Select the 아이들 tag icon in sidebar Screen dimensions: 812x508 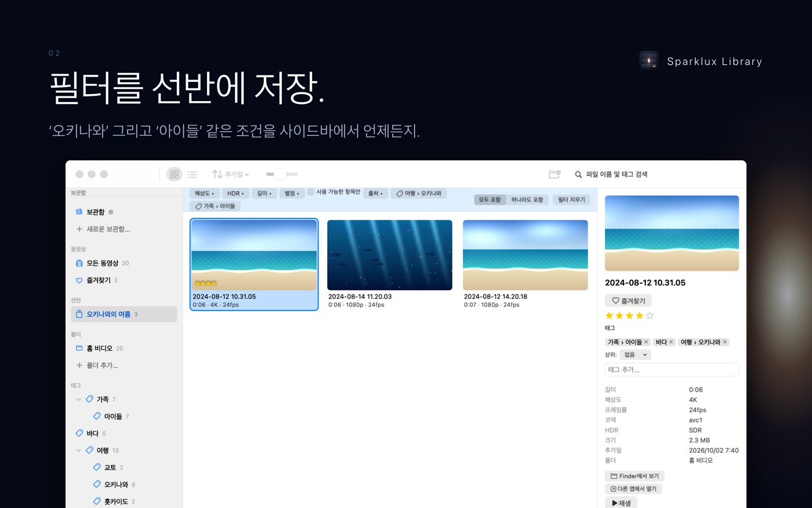click(x=97, y=416)
